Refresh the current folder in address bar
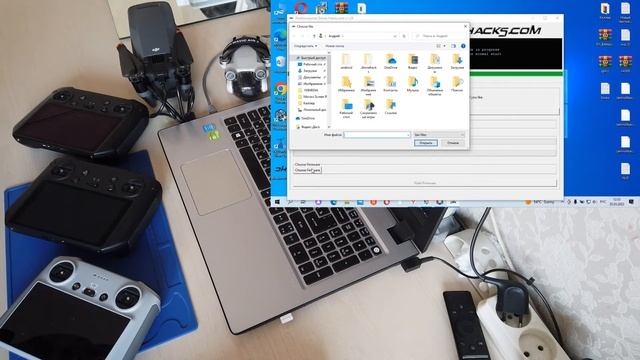This screenshot has height=360, width=640. pos(404,36)
